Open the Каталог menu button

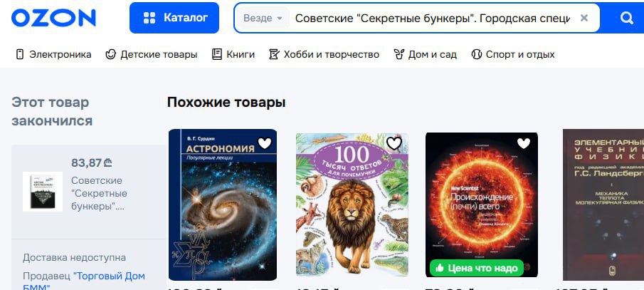(174, 18)
